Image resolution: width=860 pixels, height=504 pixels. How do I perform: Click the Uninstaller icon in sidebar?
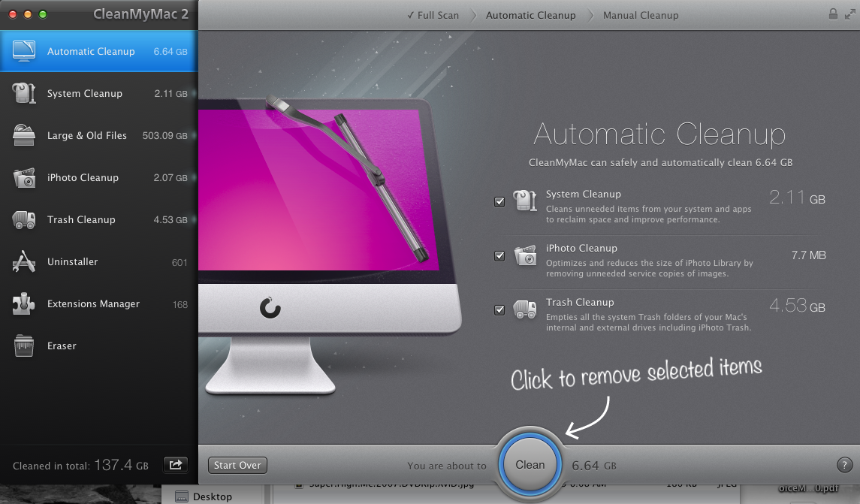tap(23, 261)
